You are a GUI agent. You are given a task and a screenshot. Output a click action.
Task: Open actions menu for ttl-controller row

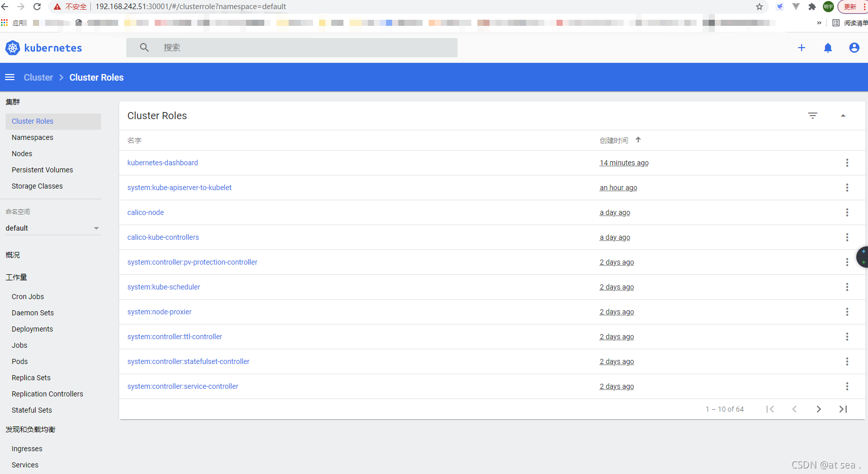[x=847, y=337]
